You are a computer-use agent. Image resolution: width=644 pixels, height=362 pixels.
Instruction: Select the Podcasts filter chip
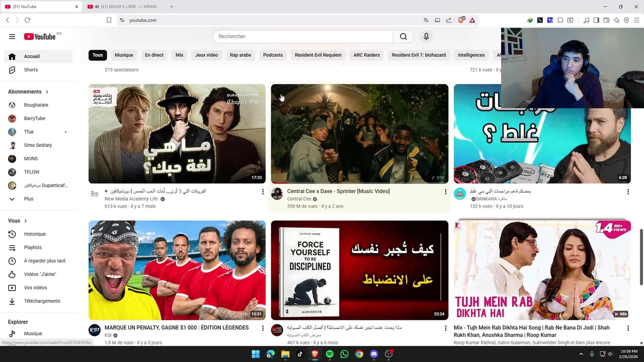click(273, 55)
